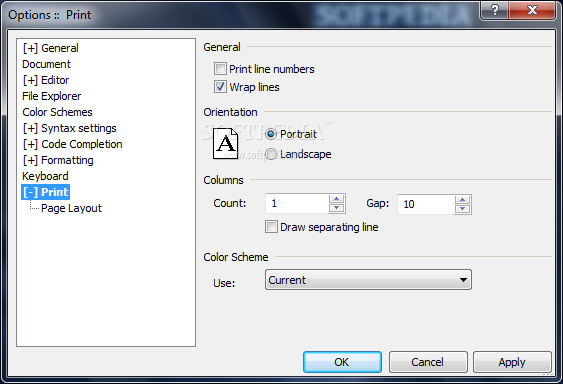Increase the column Count with up arrow
The image size is (563, 384).
(336, 199)
